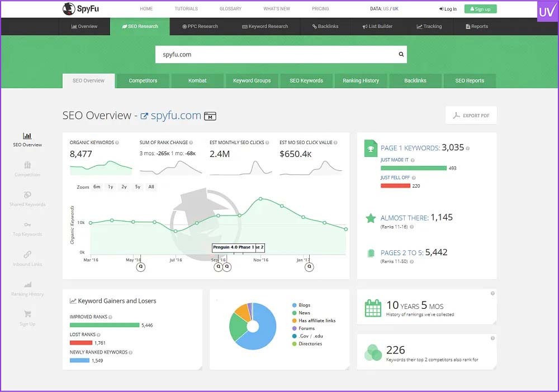Click the Sign Up cart icon
This screenshot has width=559, height=392.
pyautogui.click(x=27, y=314)
